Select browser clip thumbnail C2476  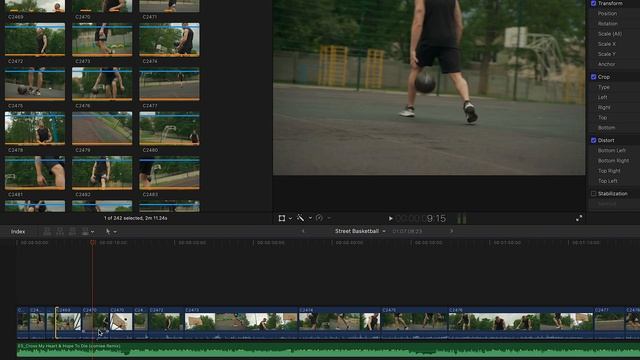click(x=102, y=84)
